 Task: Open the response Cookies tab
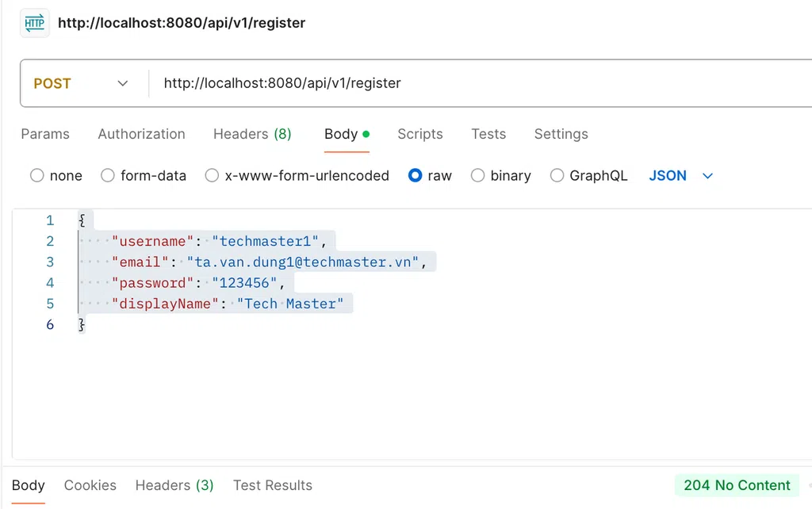click(90, 486)
